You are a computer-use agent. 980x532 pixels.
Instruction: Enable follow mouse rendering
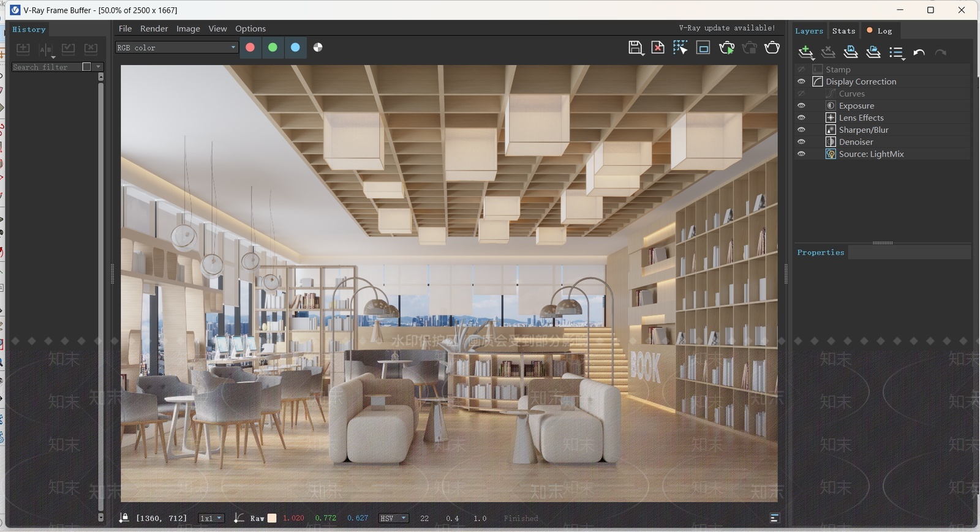point(680,48)
